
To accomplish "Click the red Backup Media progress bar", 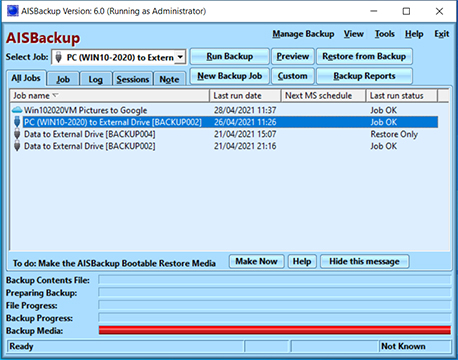I will (275, 330).
